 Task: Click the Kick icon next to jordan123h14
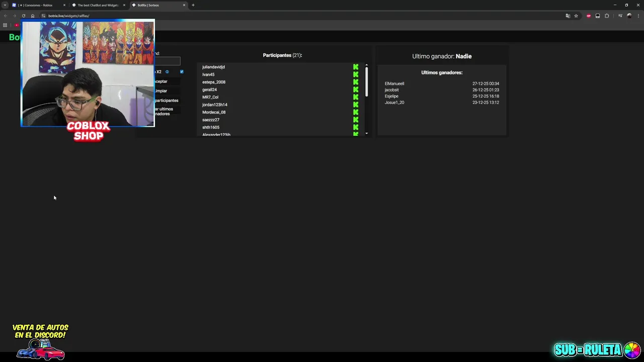pos(356,105)
